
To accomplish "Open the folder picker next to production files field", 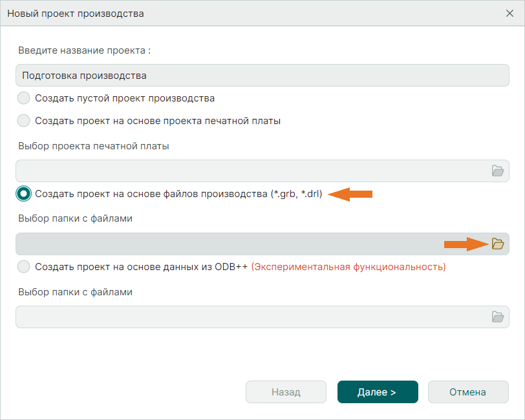I will 497,243.
